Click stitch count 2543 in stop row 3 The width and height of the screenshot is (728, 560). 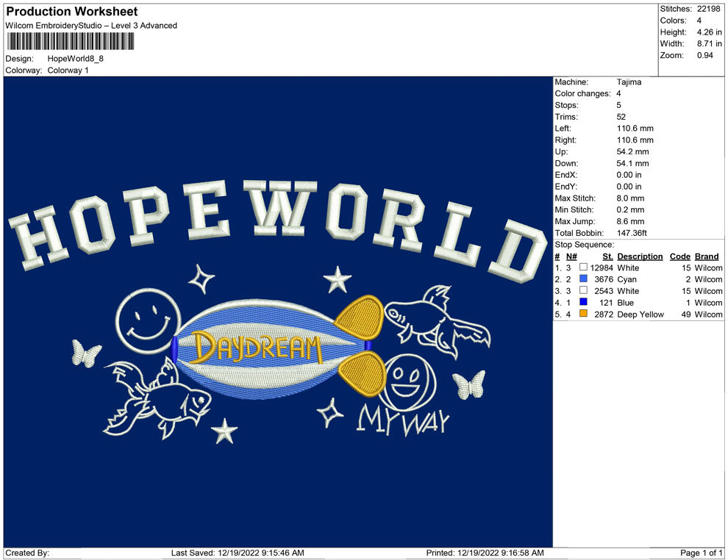(604, 291)
